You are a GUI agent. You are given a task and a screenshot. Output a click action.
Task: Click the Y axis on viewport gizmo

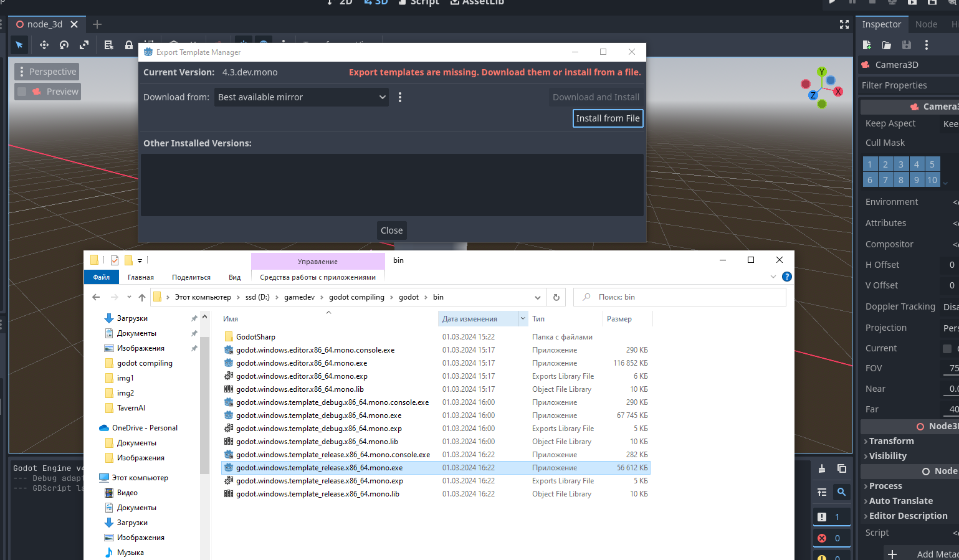pyautogui.click(x=822, y=72)
